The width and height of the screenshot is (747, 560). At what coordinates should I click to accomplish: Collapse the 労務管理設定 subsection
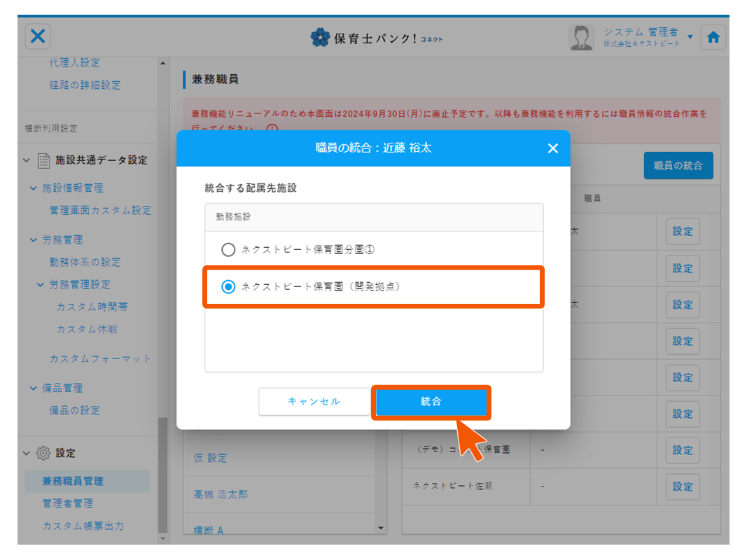point(41,285)
